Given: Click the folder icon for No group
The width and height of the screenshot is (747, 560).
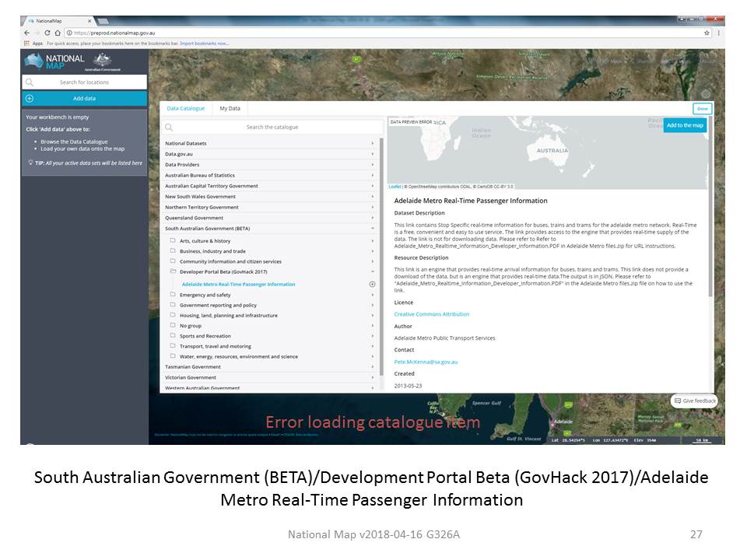Looking at the screenshot, I should (173, 326).
